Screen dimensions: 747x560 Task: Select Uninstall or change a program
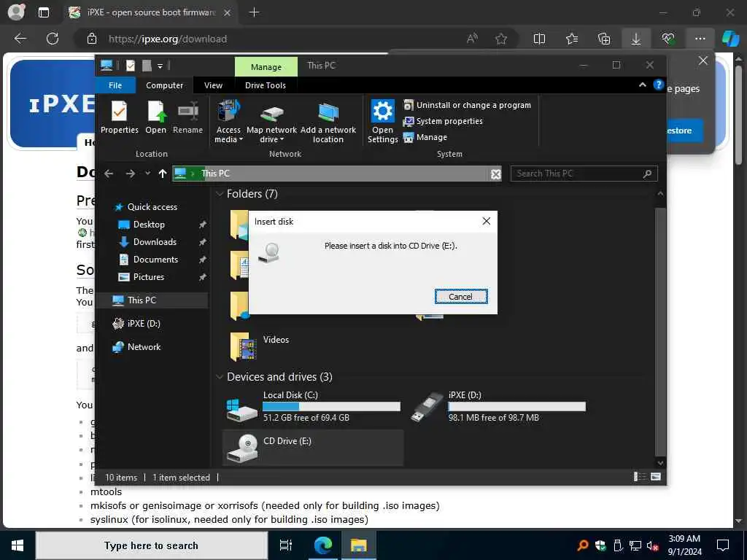coord(467,105)
